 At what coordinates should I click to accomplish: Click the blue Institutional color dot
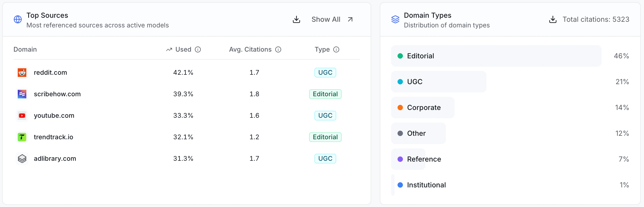coord(400,185)
